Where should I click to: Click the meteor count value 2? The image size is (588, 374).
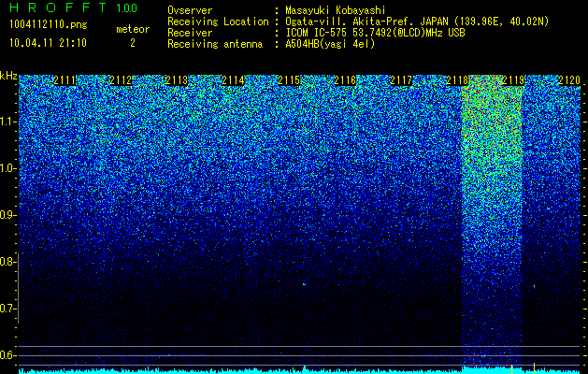pyautogui.click(x=133, y=43)
